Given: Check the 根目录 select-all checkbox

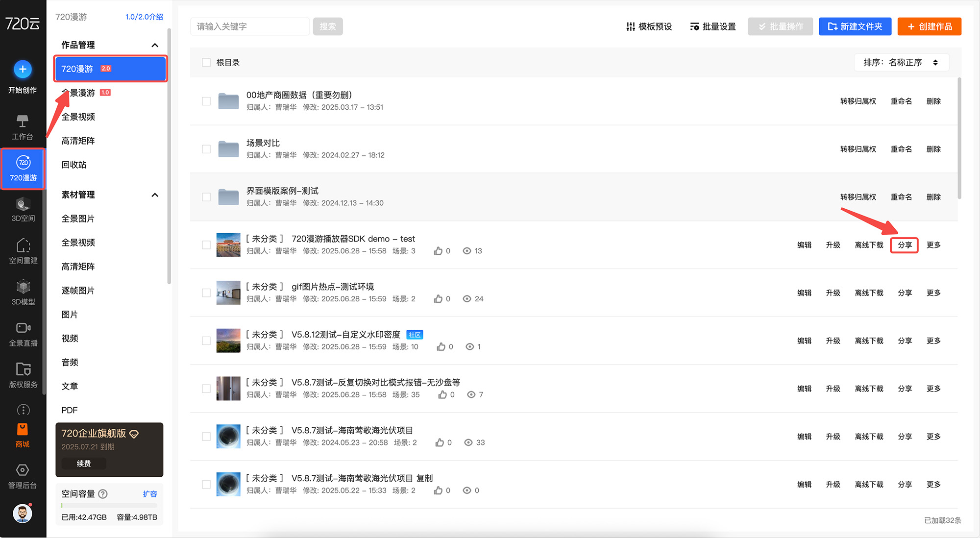Looking at the screenshot, I should tap(206, 63).
